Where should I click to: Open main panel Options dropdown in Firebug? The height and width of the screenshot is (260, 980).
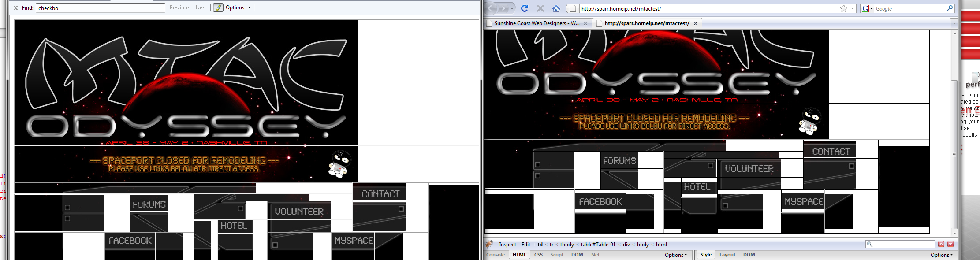(675, 255)
